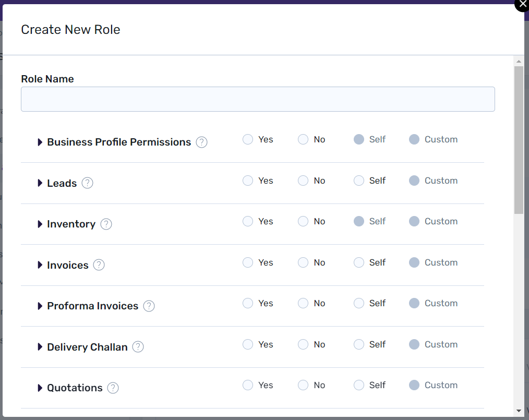
Task: Click the dialog's vertical scrollbar thumb
Action: coord(519,140)
